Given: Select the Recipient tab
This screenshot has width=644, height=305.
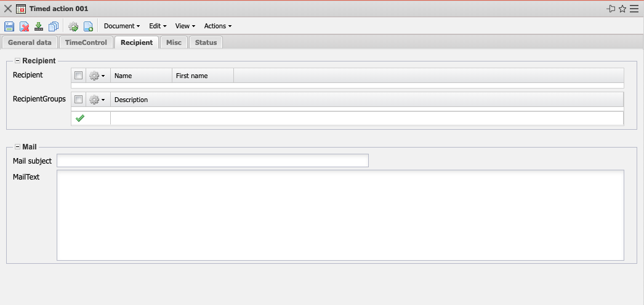Looking at the screenshot, I should (x=137, y=42).
